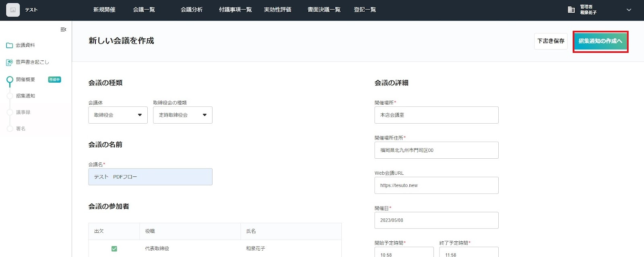Open 会議分析 in the navigation bar

pyautogui.click(x=192, y=10)
